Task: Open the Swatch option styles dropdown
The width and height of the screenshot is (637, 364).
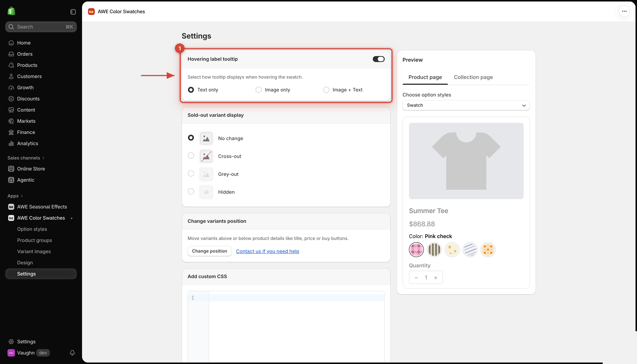Action: (x=466, y=105)
